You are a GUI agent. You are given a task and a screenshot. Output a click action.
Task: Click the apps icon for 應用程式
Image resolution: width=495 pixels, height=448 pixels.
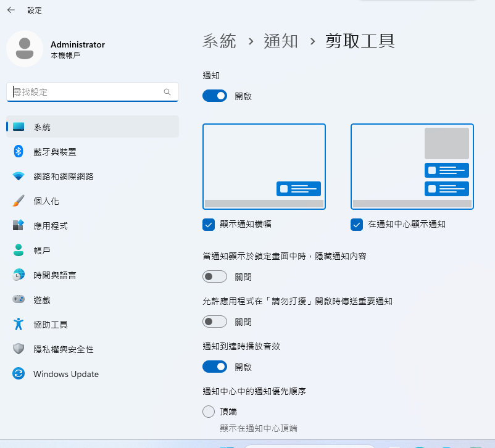[x=19, y=225]
